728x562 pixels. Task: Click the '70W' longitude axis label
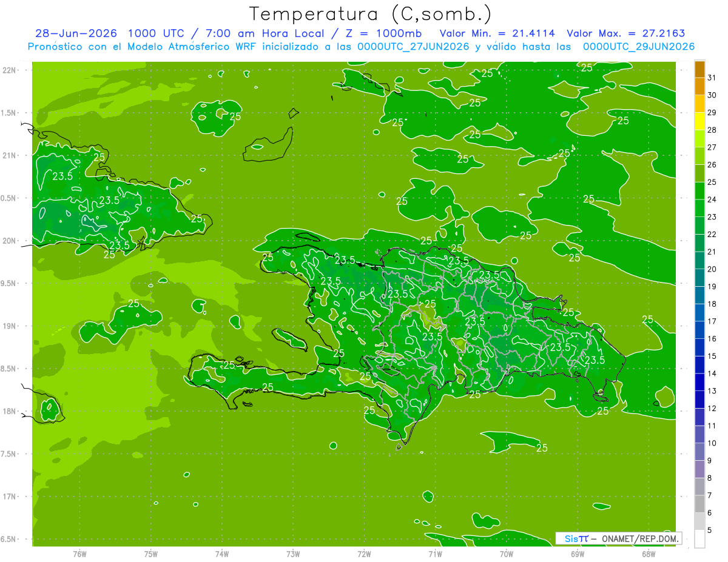pos(507,555)
